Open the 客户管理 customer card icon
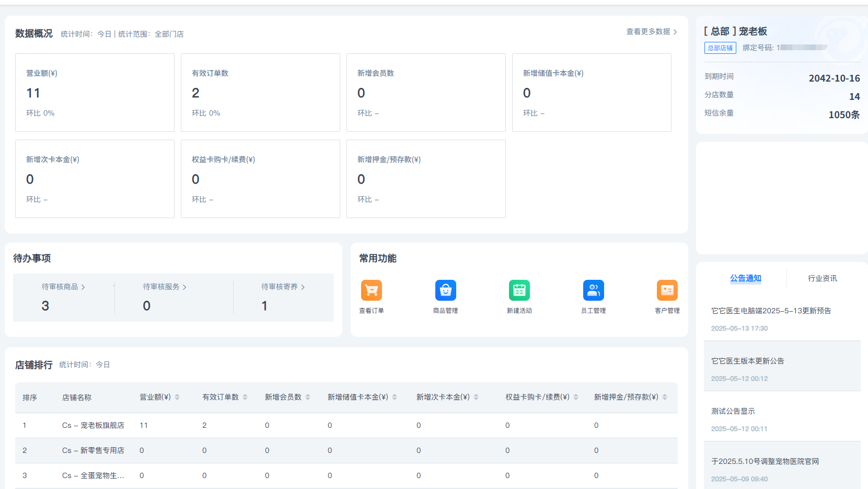 point(667,290)
